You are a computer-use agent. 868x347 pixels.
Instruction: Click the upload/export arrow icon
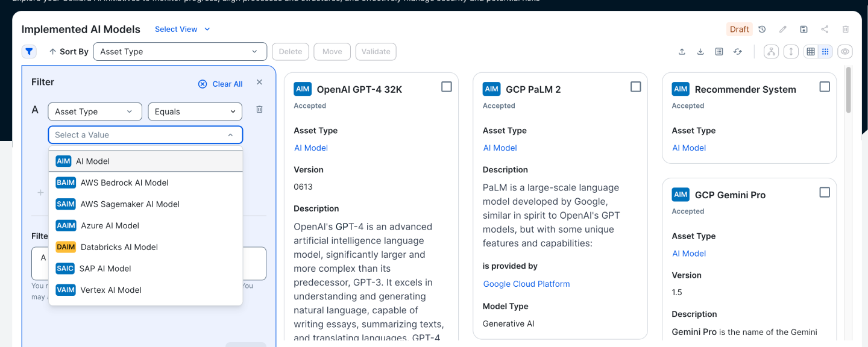(x=682, y=52)
